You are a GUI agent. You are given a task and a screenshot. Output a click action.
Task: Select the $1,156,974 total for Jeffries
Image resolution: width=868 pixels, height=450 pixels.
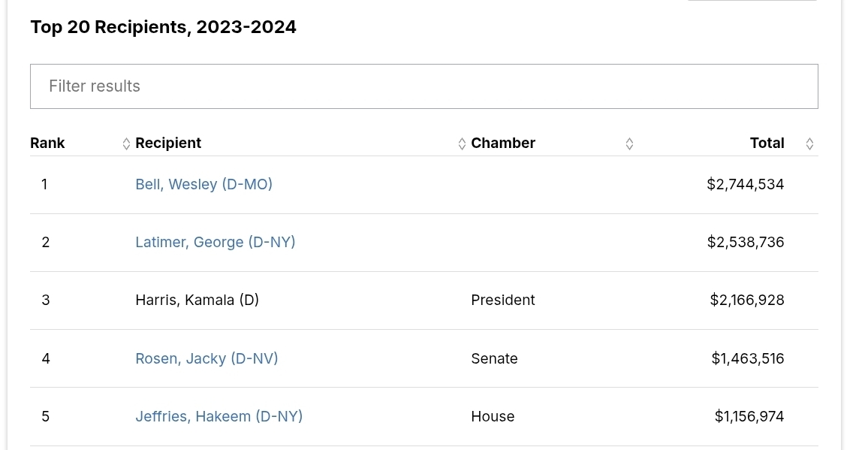coord(749,416)
